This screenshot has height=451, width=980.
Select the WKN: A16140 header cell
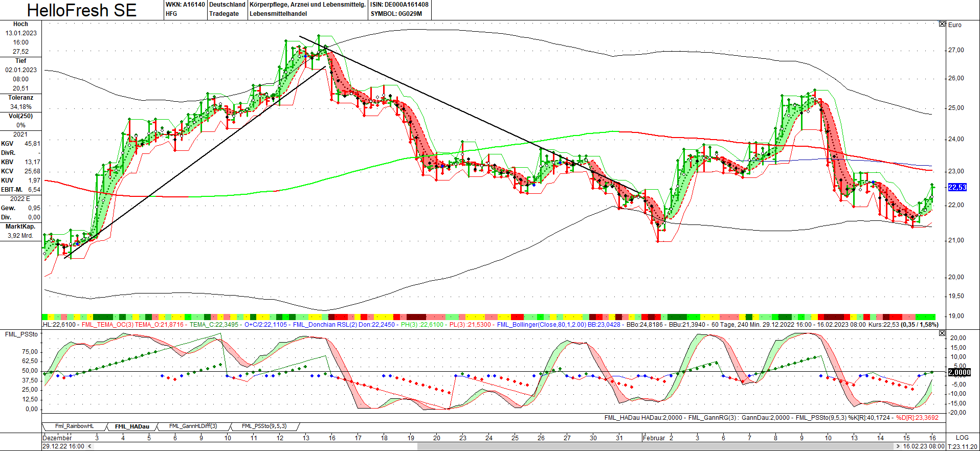[x=185, y=5]
